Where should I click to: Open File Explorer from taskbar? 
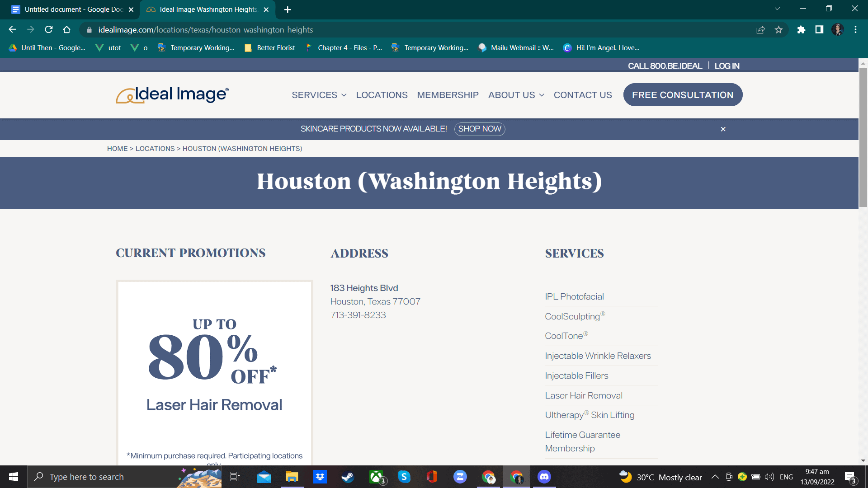292,477
